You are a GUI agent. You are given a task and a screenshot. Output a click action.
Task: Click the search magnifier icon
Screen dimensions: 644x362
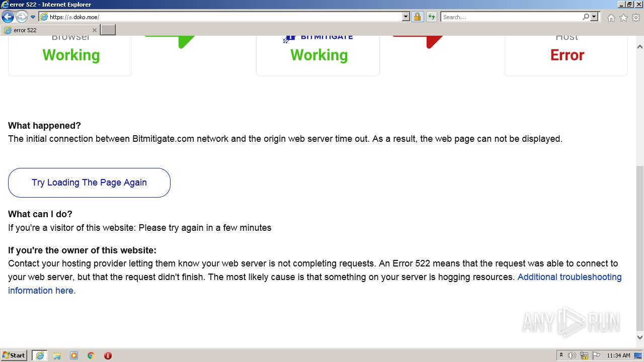[586, 17]
